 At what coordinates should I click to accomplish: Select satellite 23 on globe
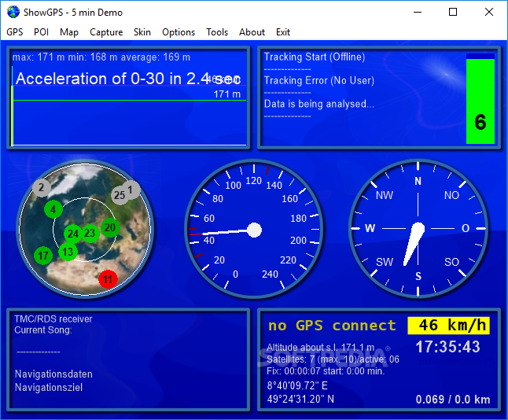click(x=90, y=233)
